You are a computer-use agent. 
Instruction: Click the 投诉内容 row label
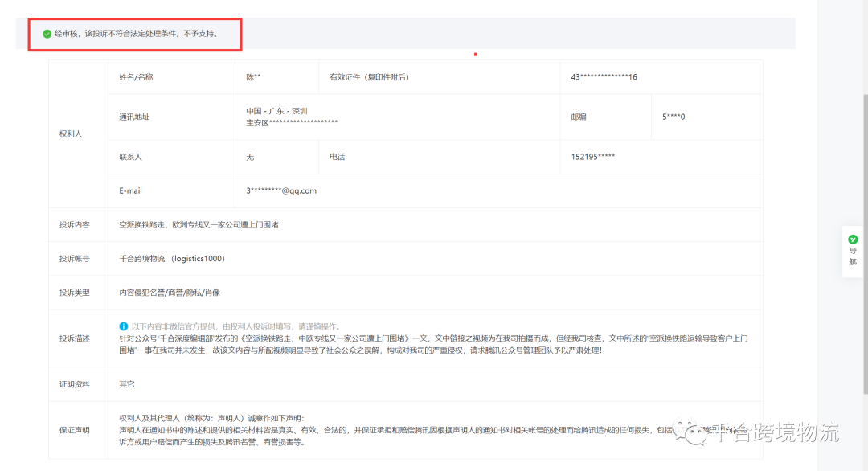(74, 225)
